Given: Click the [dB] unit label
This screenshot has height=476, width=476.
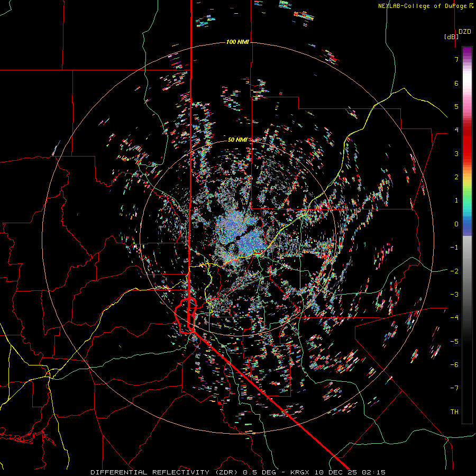Looking at the screenshot, I should [x=451, y=36].
